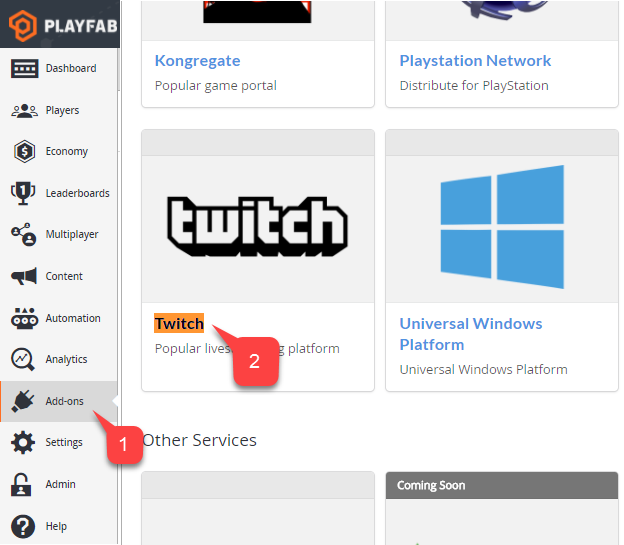The image size is (624, 545).
Task: Open the Settings menu label
Action: point(64,443)
